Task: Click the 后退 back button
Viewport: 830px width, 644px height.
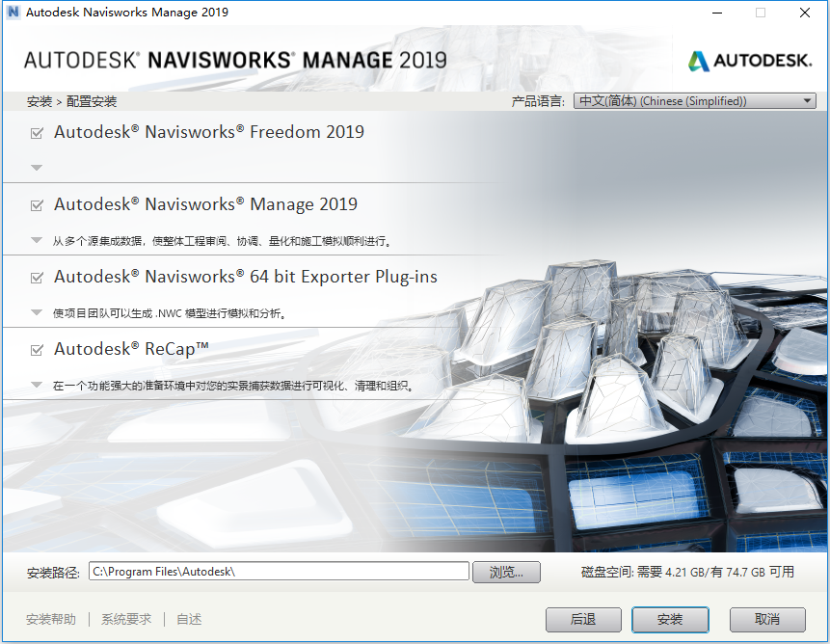Action: coord(583,619)
